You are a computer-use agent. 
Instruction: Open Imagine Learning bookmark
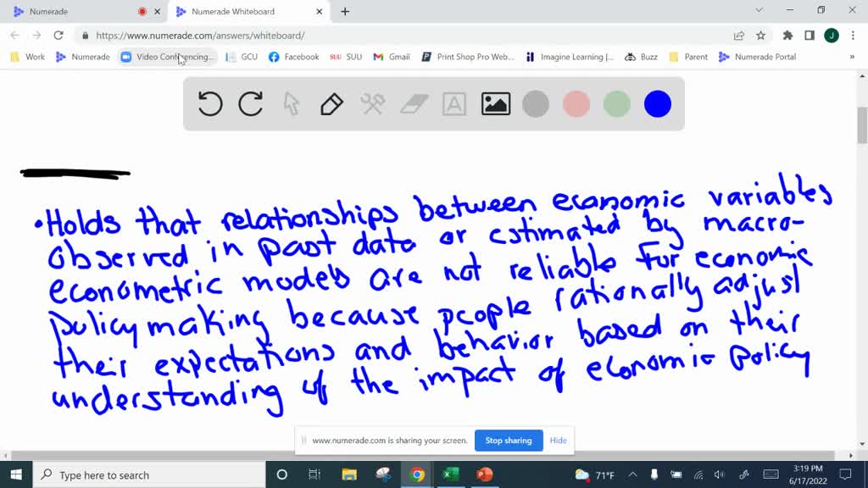click(x=570, y=57)
